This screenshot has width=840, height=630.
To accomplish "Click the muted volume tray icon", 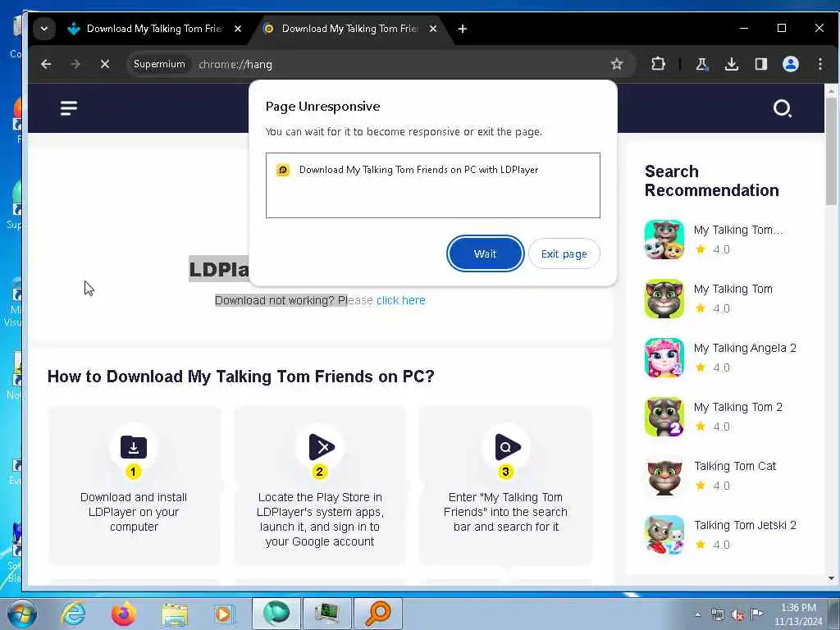I will [x=737, y=614].
